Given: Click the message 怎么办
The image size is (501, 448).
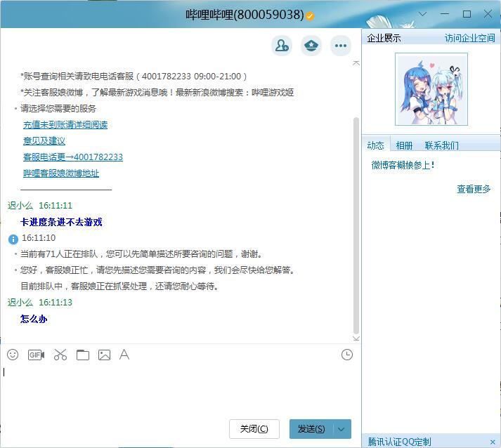Looking at the screenshot, I should pyautogui.click(x=34, y=319).
